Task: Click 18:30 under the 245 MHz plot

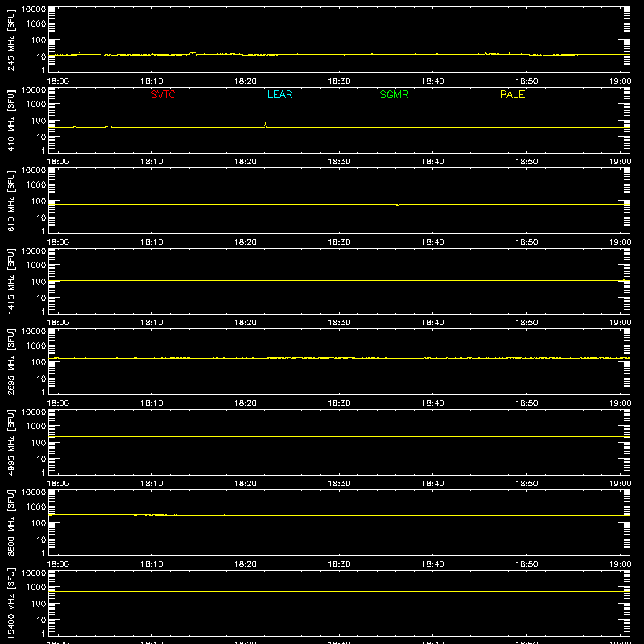Action: [x=339, y=81]
